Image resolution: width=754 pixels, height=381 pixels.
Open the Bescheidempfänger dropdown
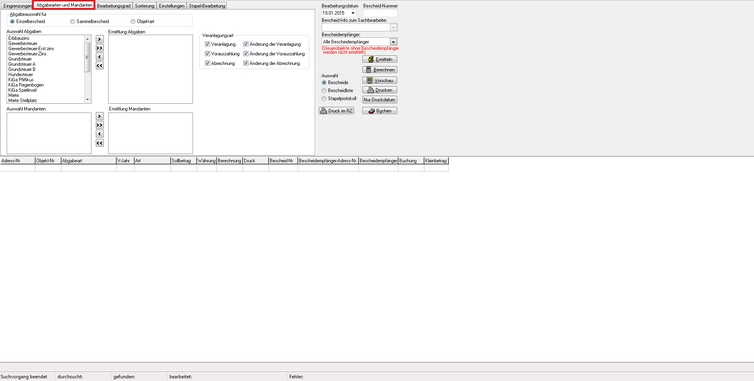(393, 42)
